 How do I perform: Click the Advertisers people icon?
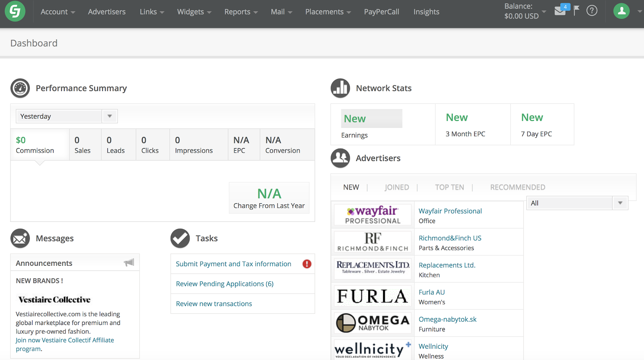click(341, 158)
